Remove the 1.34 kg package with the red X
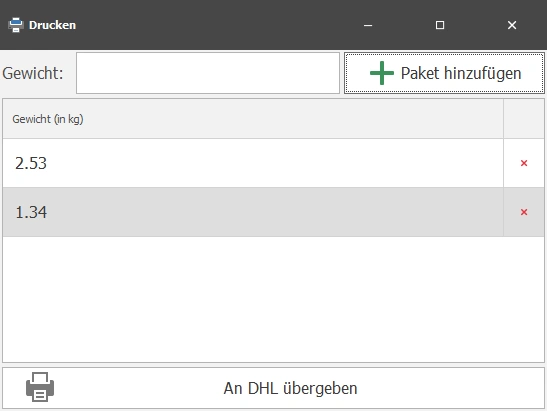The width and height of the screenshot is (547, 411). [524, 212]
